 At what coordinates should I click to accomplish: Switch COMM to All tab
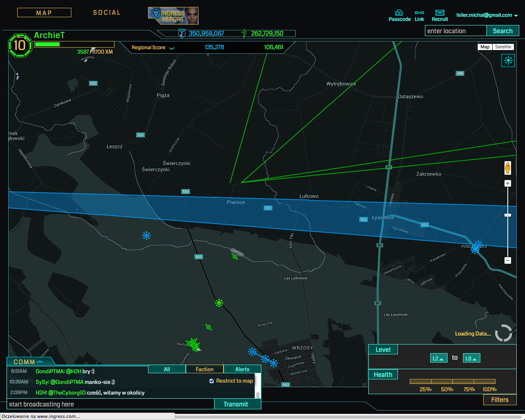point(167,369)
